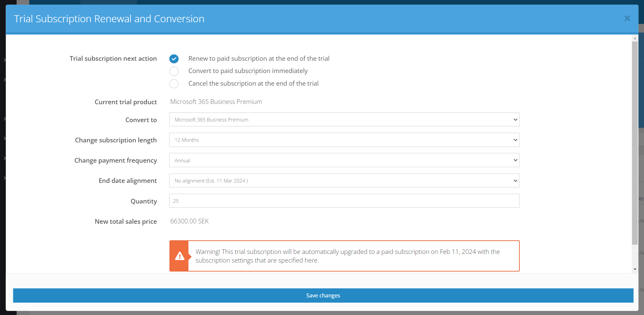Open the End date alignment dropdown
The width and height of the screenshot is (644, 315).
pyautogui.click(x=344, y=181)
